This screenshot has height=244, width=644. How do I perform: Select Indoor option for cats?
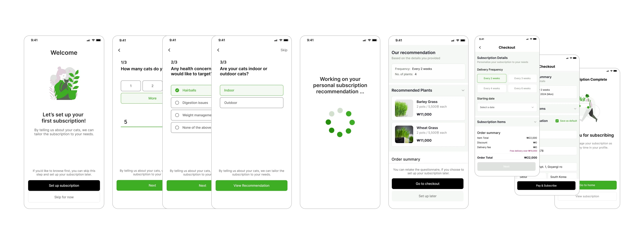click(x=251, y=90)
